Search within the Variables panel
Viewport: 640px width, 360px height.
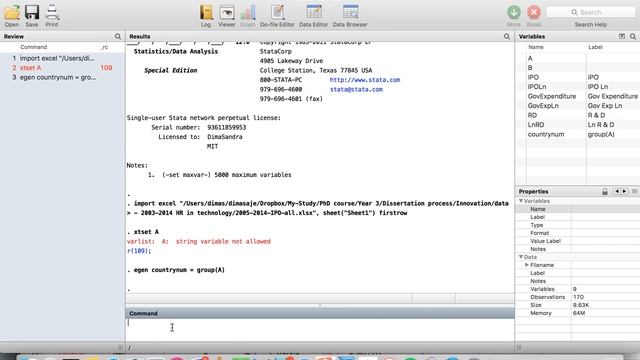tap(633, 36)
